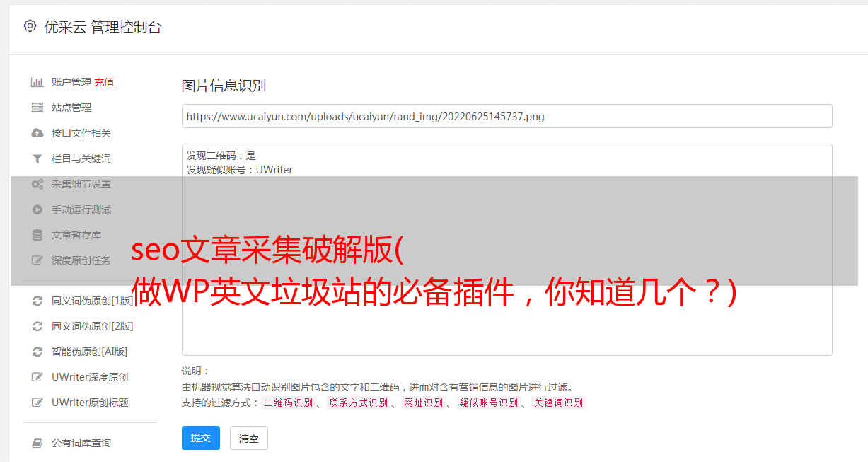This screenshot has height=462, width=868.
Task: Click the 关键词识别 tag
Action: [x=559, y=403]
